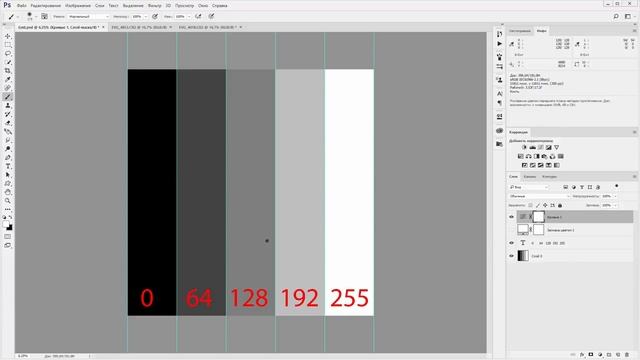
Task: Open the Brush Preset picker arrow
Action: point(36,17)
